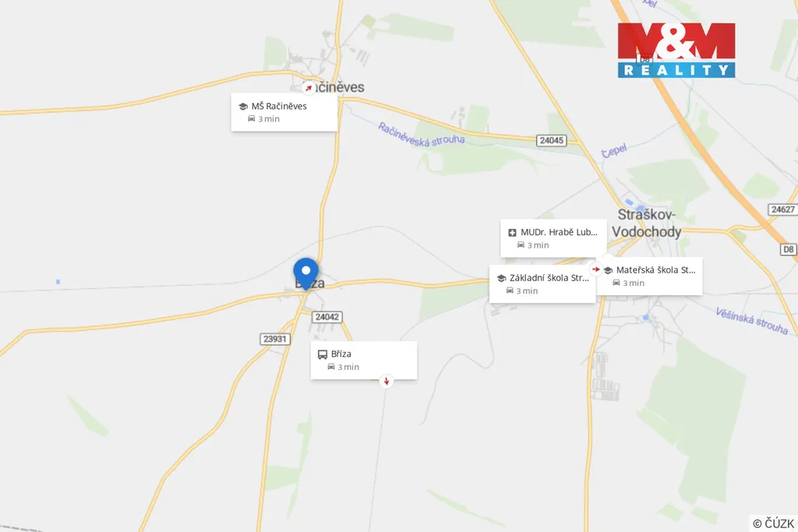Click the M&M Reality logo
The height and width of the screenshot is (532, 798).
pos(676,50)
